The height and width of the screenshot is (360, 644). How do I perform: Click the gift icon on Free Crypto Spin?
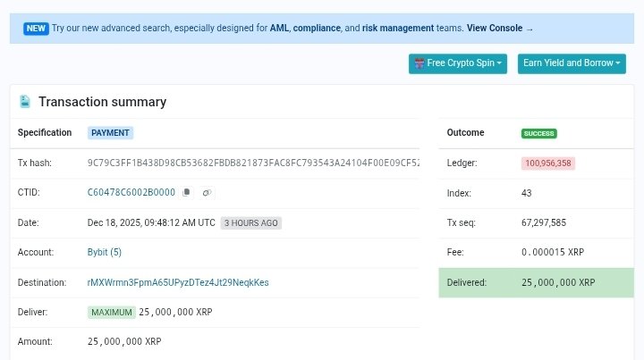click(x=419, y=63)
